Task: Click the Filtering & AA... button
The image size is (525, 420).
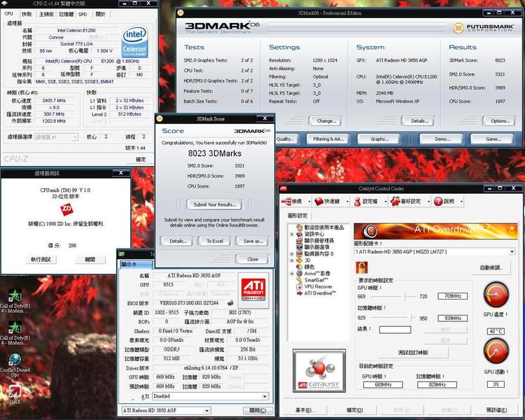Action: point(328,139)
